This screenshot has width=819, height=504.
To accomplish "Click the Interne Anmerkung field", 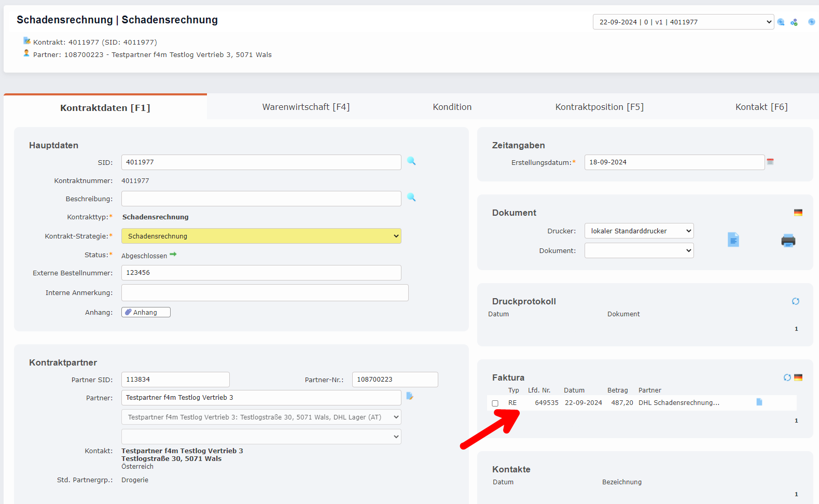I will coord(265,292).
